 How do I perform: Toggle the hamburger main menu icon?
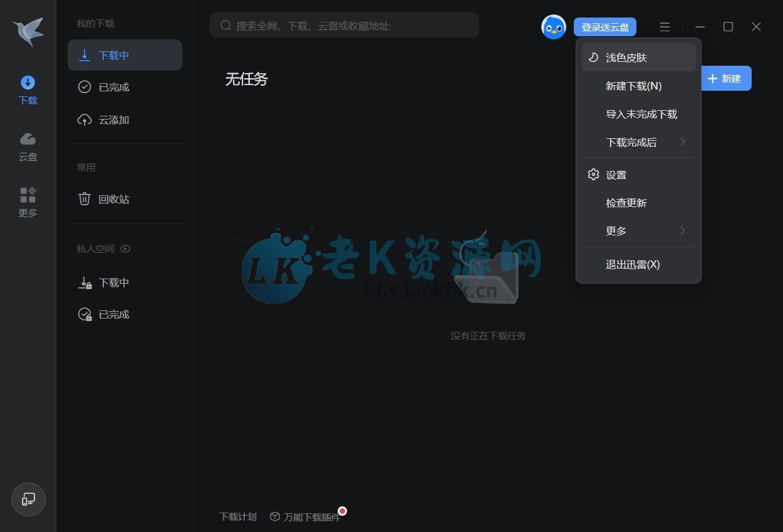665,27
